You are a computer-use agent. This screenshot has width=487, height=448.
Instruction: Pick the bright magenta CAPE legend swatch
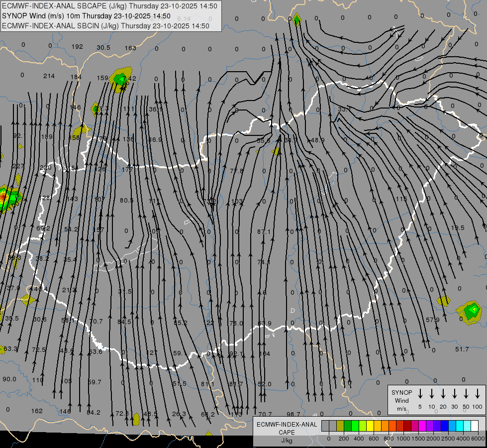click(422, 426)
